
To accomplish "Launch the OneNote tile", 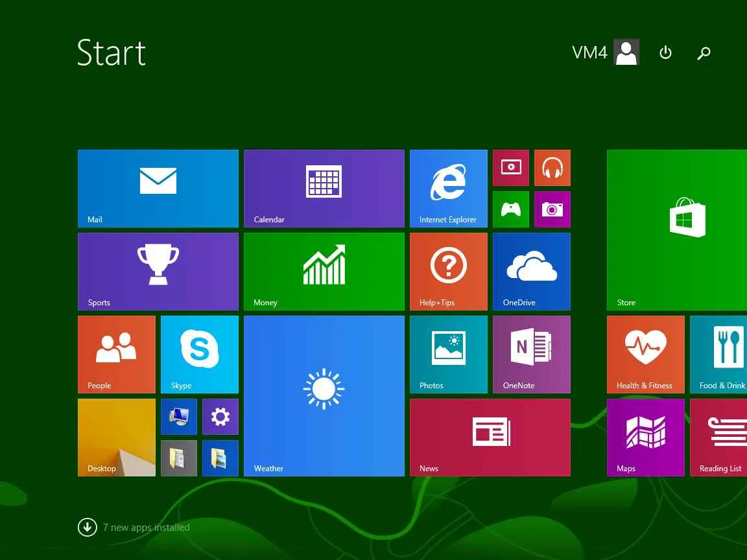I will (x=532, y=355).
